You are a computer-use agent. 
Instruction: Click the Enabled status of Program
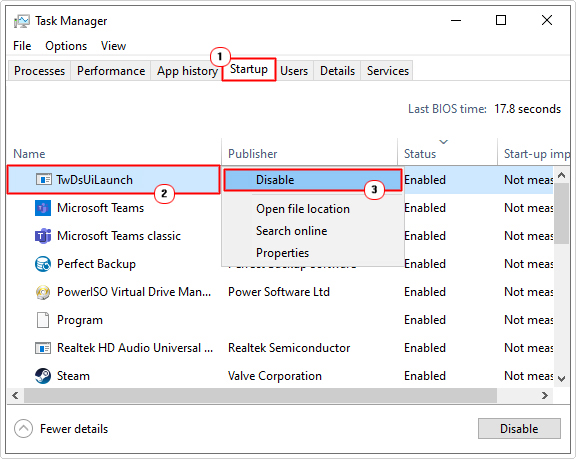425,320
